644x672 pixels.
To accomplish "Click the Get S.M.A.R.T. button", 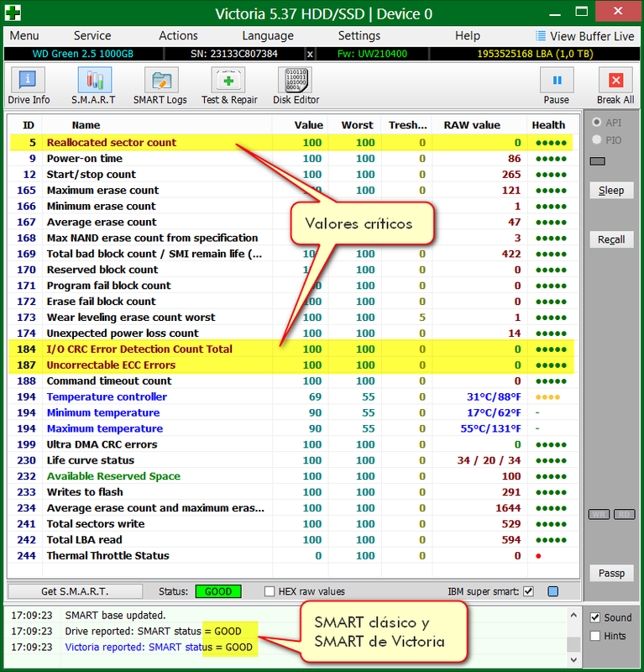I will click(x=75, y=591).
